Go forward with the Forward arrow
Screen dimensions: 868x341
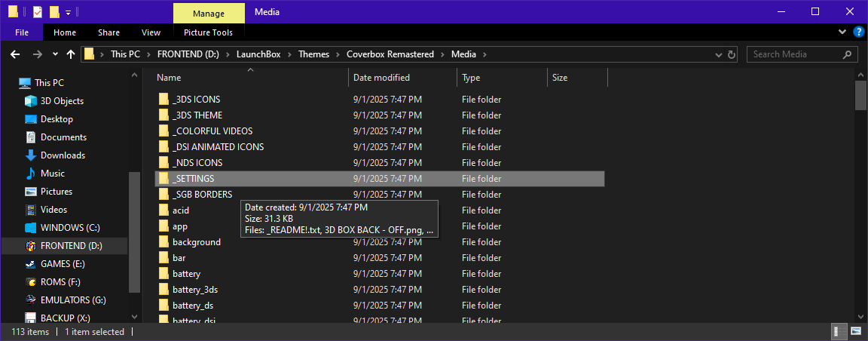point(37,54)
